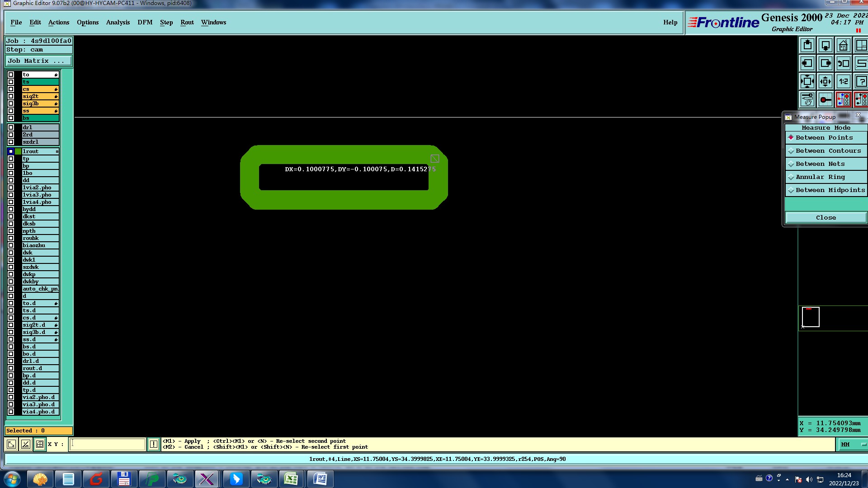Viewport: 868px width, 488px height.
Task: Click the X Y coordinate input field
Action: click(x=108, y=445)
